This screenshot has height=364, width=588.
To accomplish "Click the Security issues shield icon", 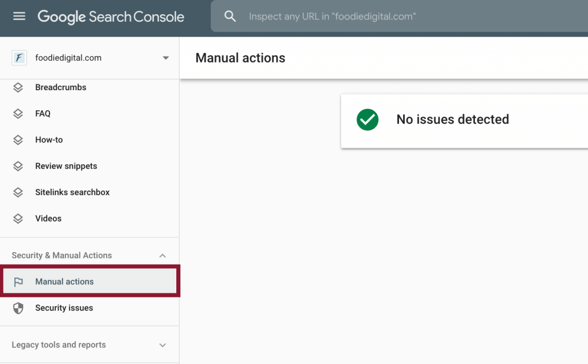I will [18, 308].
